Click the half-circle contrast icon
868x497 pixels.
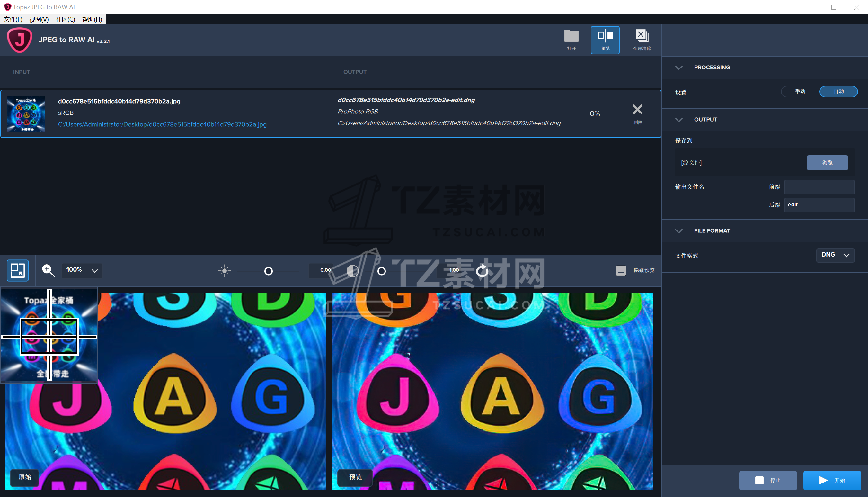[x=352, y=271]
